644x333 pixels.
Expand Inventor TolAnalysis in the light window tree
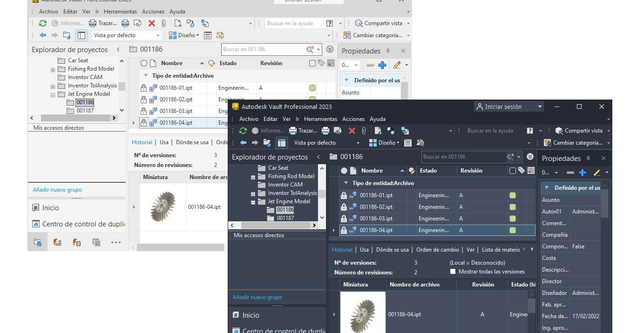click(x=53, y=86)
